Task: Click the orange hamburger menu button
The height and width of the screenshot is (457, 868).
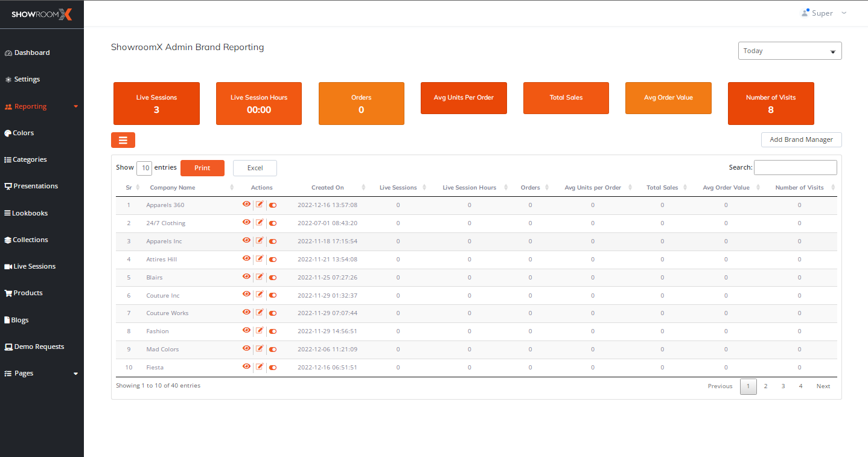Action: (123, 140)
